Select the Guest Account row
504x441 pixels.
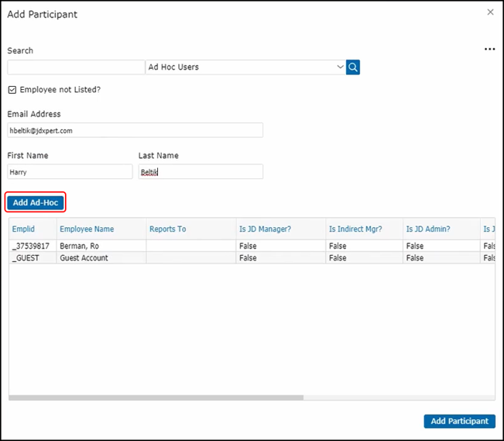coord(84,258)
